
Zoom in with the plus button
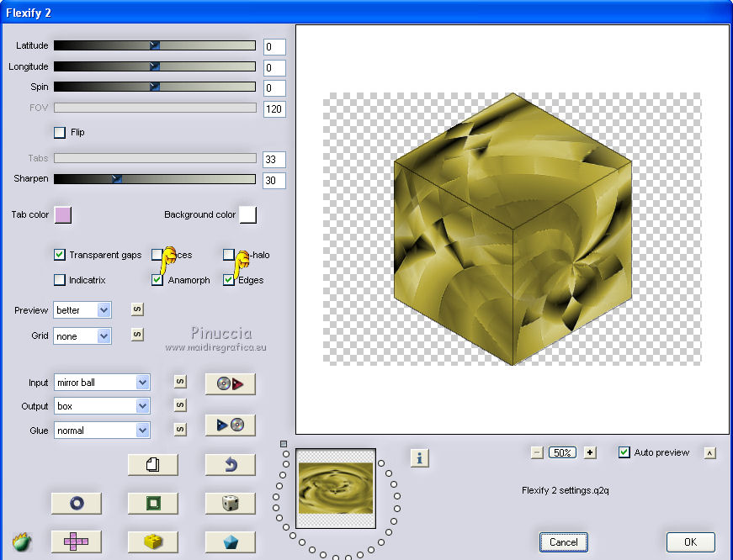(x=591, y=452)
